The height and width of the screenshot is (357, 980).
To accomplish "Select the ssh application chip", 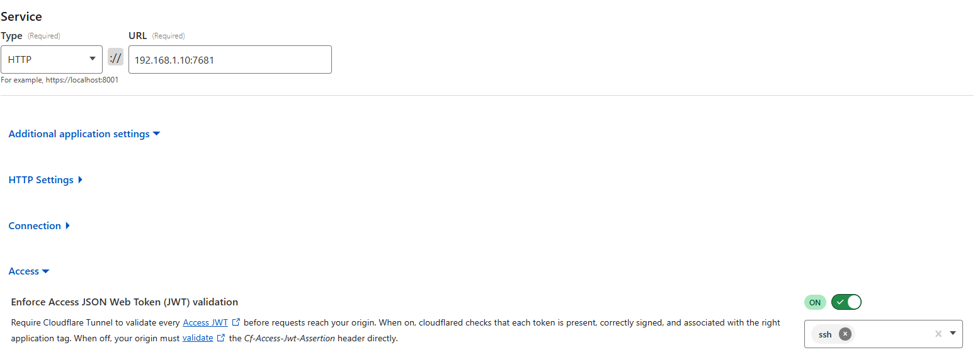I will (x=825, y=334).
